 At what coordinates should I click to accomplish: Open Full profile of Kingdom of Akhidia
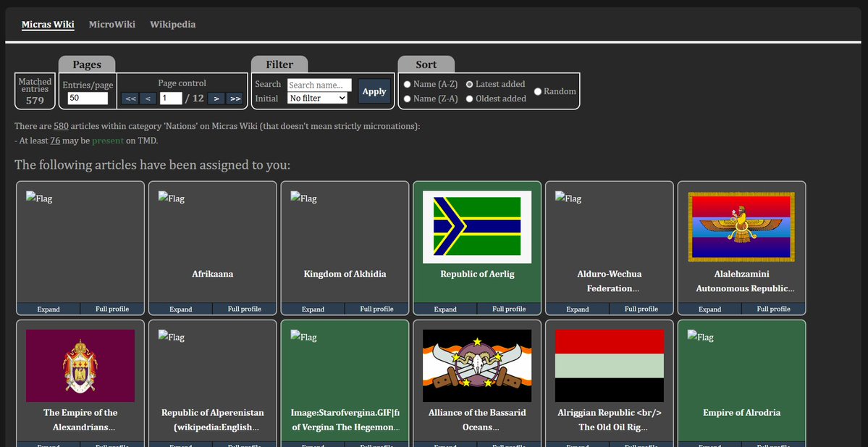click(x=376, y=309)
